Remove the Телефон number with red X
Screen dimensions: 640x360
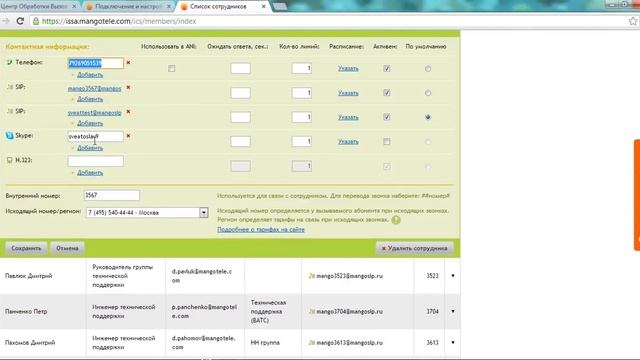[128, 62]
